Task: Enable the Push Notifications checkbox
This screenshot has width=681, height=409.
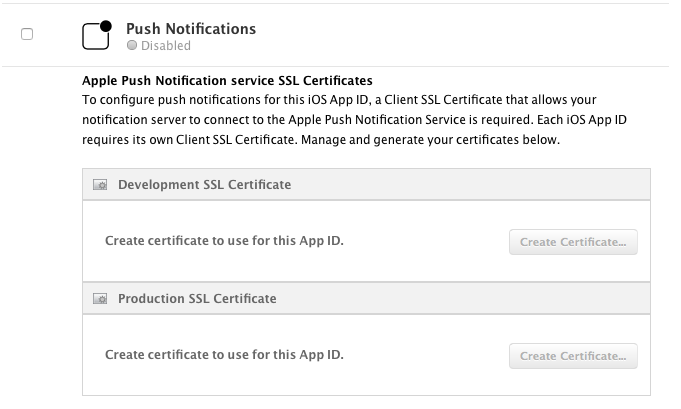Action: (x=27, y=34)
